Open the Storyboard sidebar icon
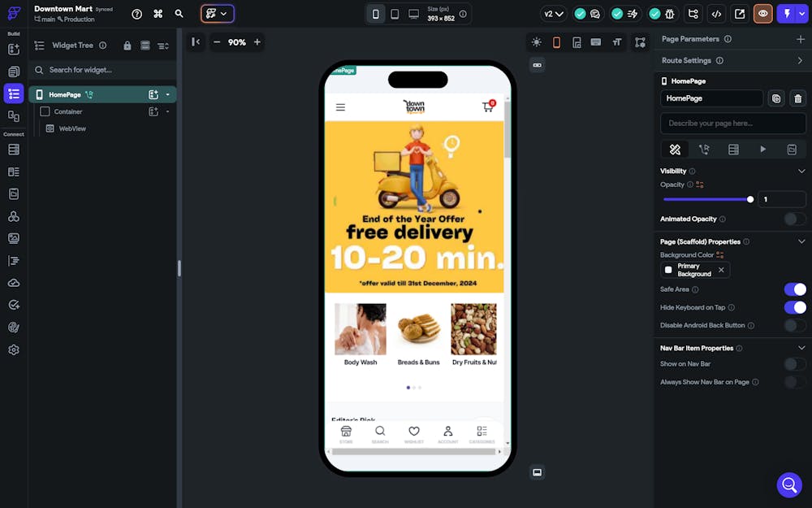Viewport: 812px width, 508px height. coord(14,116)
